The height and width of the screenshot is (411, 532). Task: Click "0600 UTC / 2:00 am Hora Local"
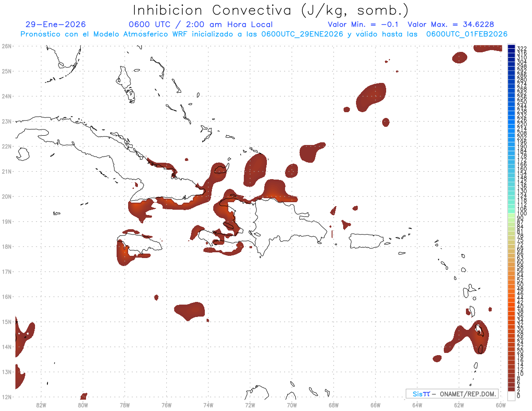click(200, 24)
